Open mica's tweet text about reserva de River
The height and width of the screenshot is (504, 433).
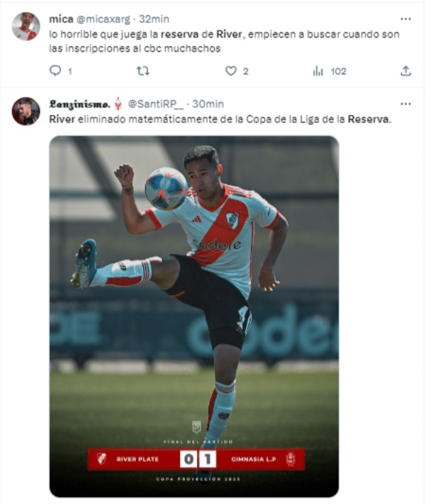(x=224, y=41)
